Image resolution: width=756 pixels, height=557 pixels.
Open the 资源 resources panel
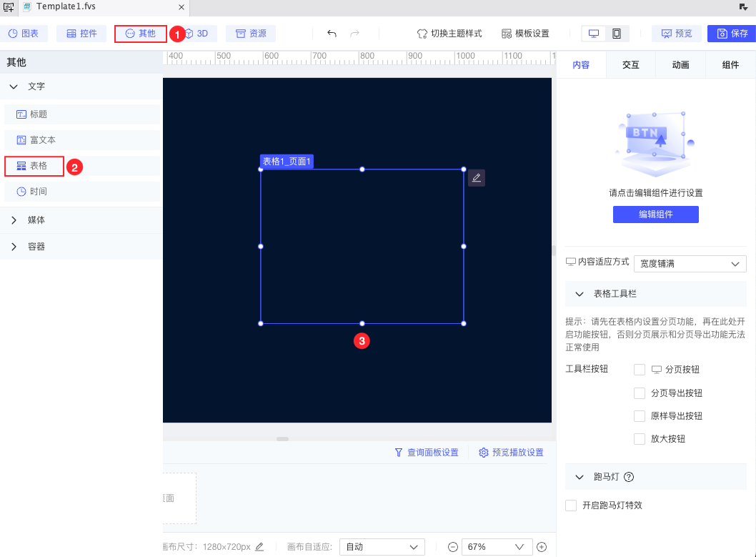pos(251,34)
